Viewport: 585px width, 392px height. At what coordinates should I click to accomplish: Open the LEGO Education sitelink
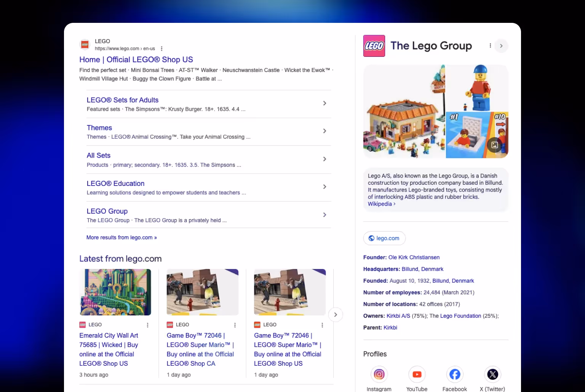[115, 184]
